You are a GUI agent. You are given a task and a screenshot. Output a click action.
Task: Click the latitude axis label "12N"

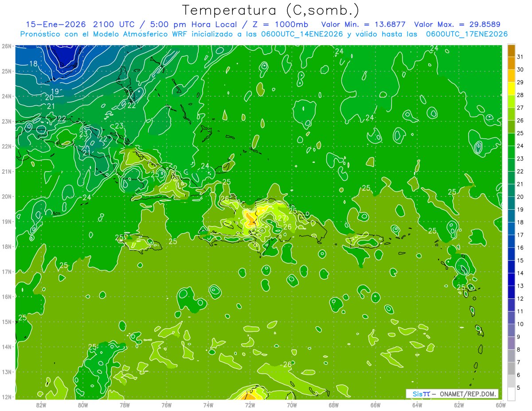coord(7,397)
